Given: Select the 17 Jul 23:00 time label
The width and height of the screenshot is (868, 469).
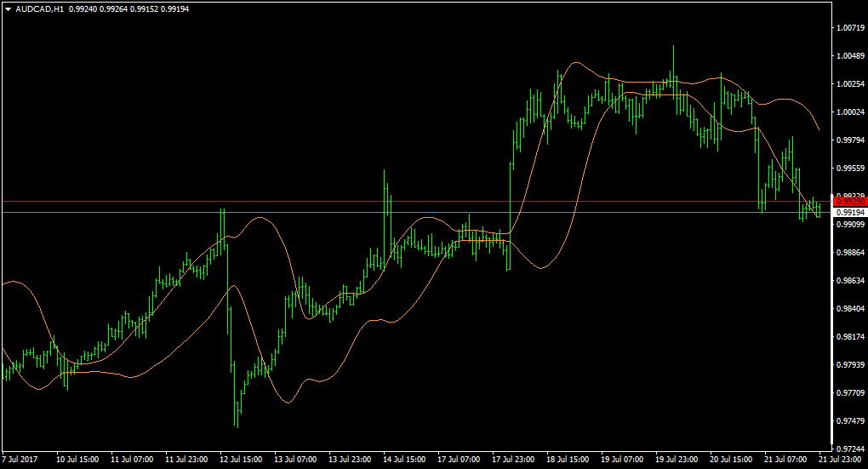Looking at the screenshot, I should [x=514, y=460].
